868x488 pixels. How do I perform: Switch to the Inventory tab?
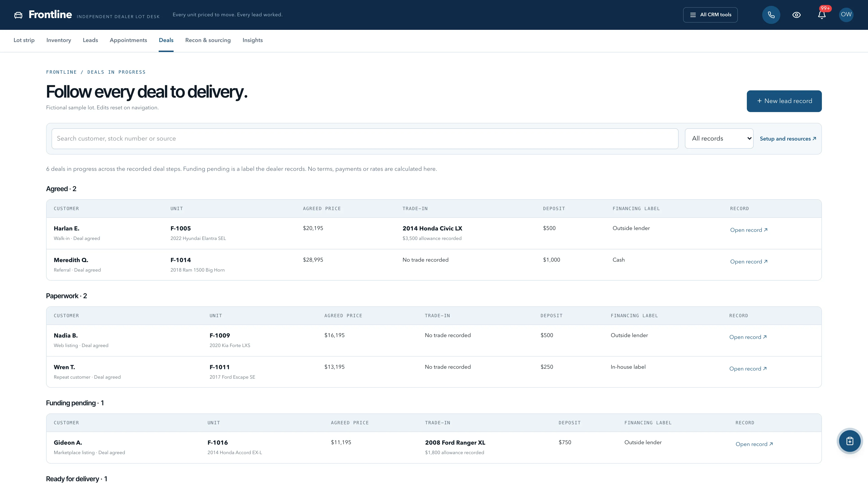coord(59,40)
